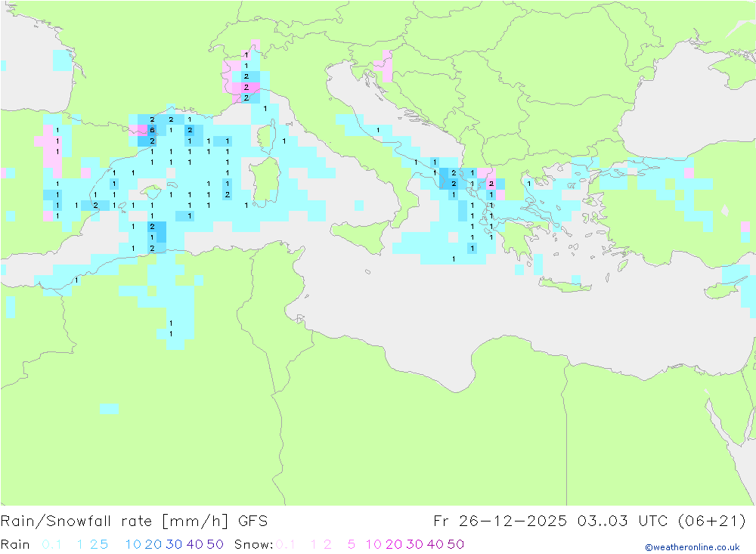Click the map cell showing value 6

point(152,130)
